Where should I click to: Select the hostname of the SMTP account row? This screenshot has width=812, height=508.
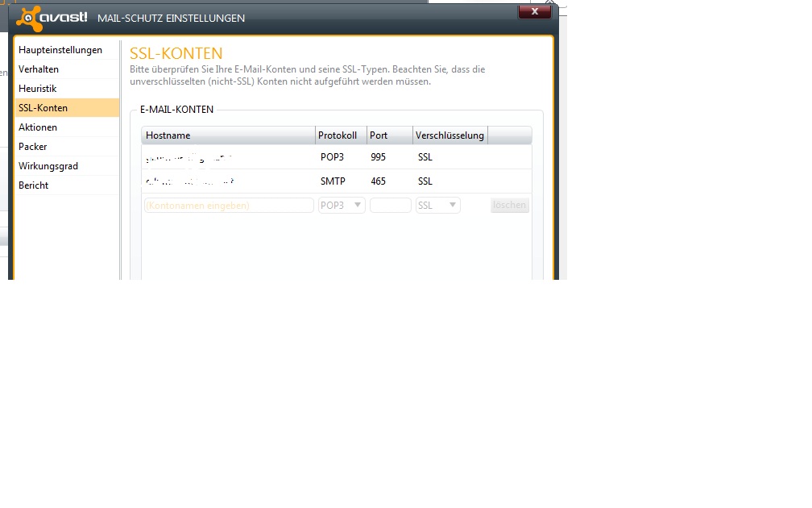coord(190,181)
